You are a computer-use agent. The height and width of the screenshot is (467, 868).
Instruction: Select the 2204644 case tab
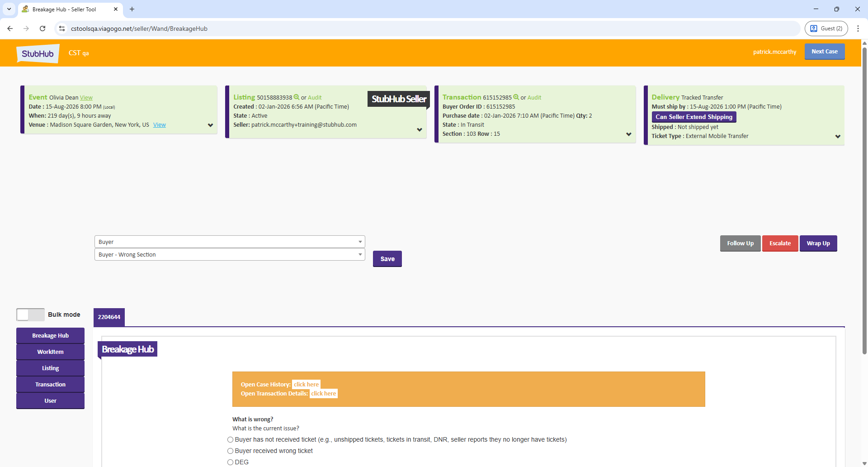click(109, 317)
